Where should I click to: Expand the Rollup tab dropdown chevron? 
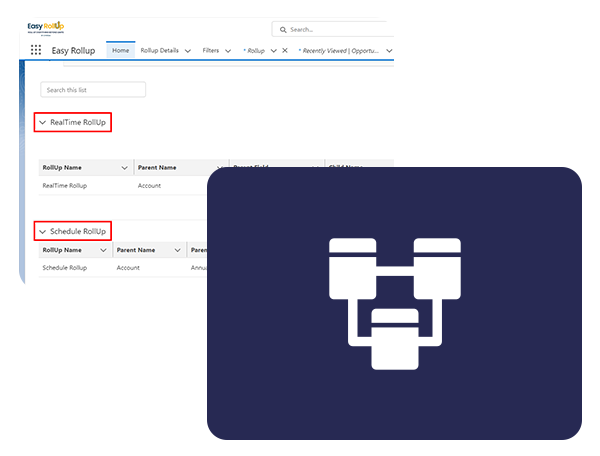(x=273, y=50)
